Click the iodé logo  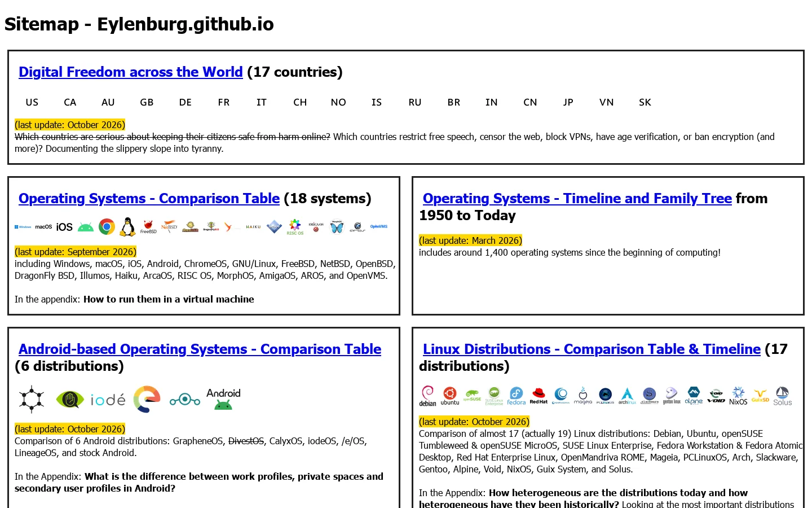tap(108, 400)
